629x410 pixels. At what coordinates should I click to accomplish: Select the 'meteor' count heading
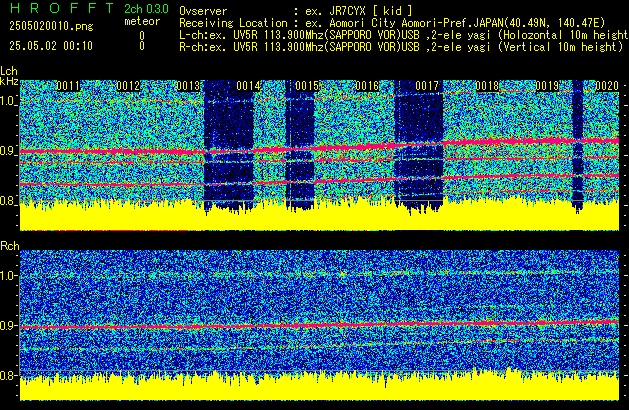(x=142, y=21)
